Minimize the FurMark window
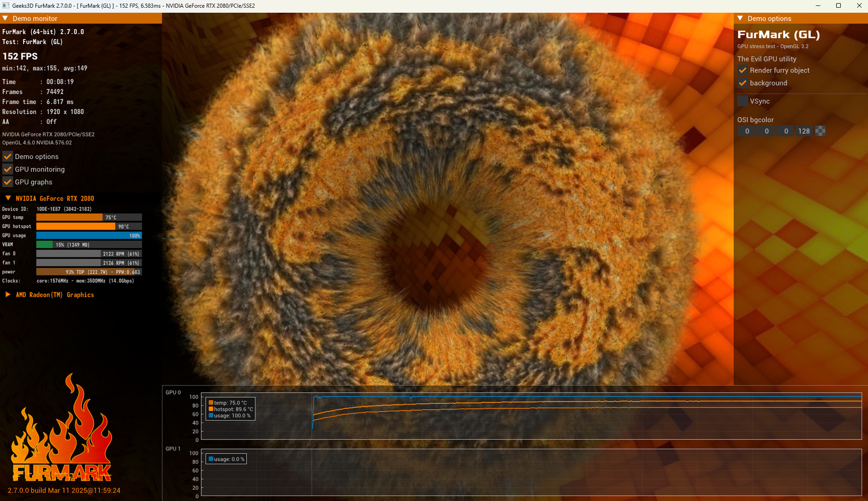This screenshot has width=868, height=501. click(818, 5)
